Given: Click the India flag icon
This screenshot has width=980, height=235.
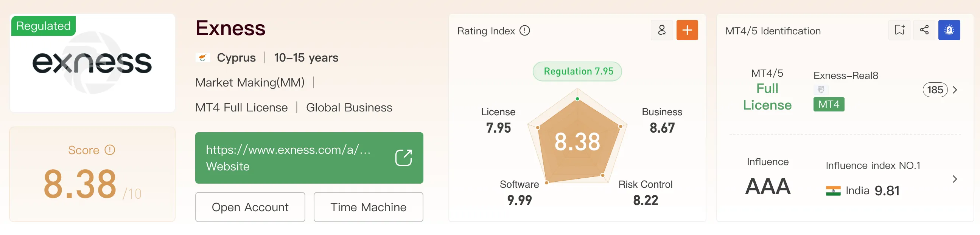Looking at the screenshot, I should (833, 190).
